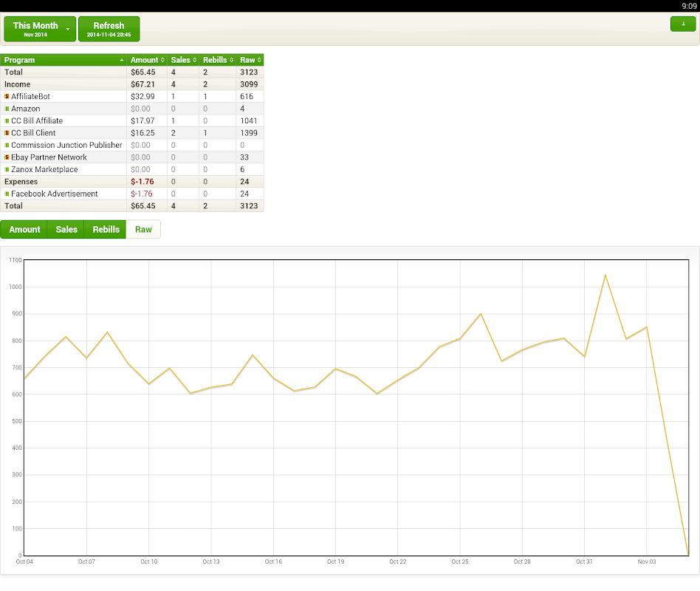Click the clock in status bar
The height and width of the screenshot is (591, 700).
[x=689, y=6]
